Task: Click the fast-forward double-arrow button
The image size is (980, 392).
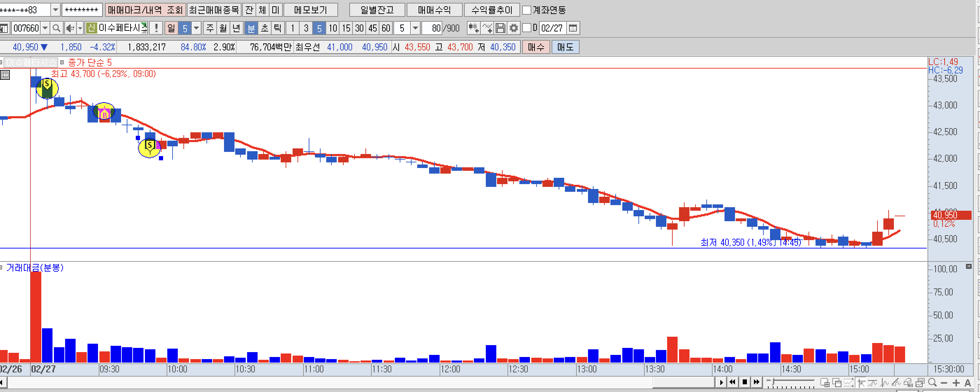Action: pos(757,382)
